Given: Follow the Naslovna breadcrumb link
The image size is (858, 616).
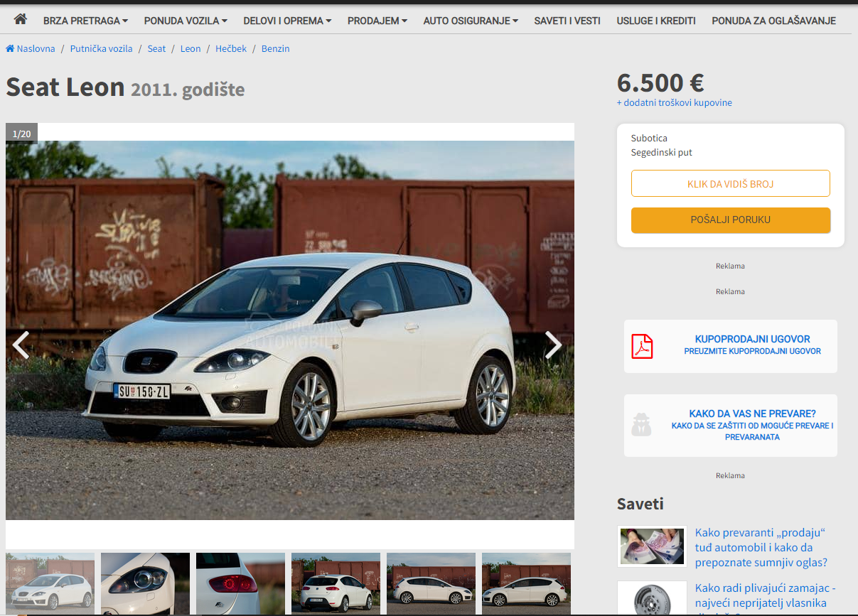Looking at the screenshot, I should point(31,48).
